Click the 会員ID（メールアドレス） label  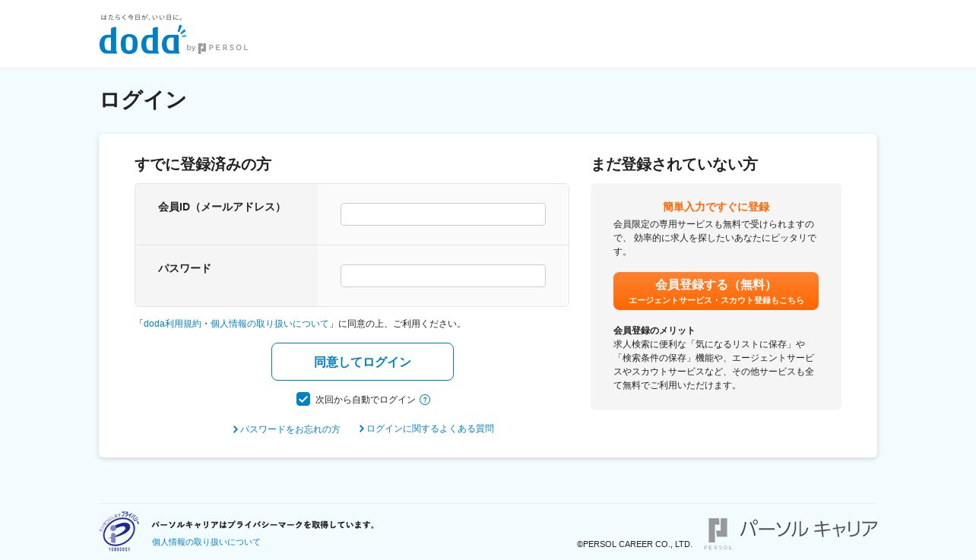pyautogui.click(x=222, y=207)
